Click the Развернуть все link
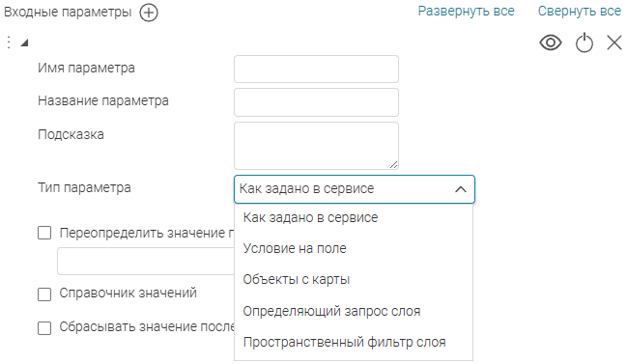The image size is (627, 364). click(x=467, y=12)
